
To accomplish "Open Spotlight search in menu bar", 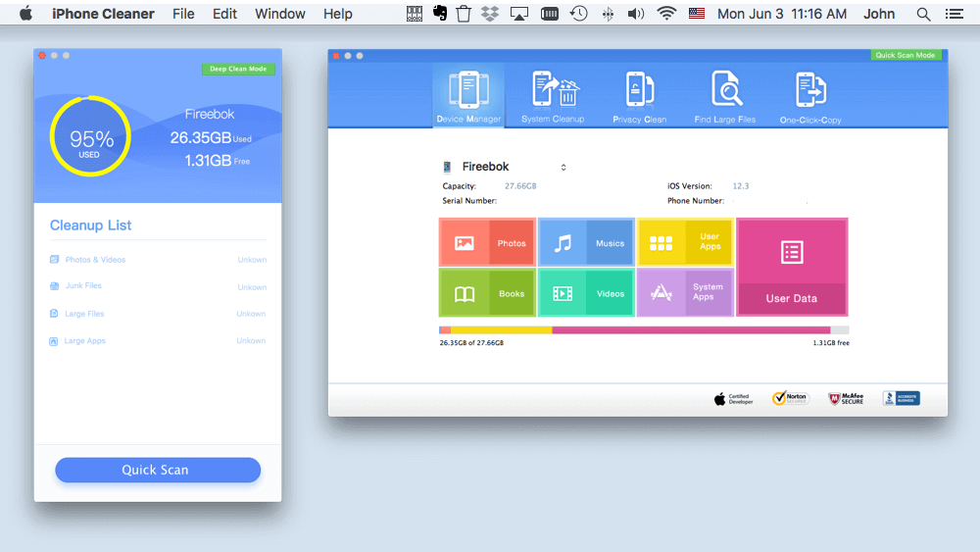I will pos(923,14).
